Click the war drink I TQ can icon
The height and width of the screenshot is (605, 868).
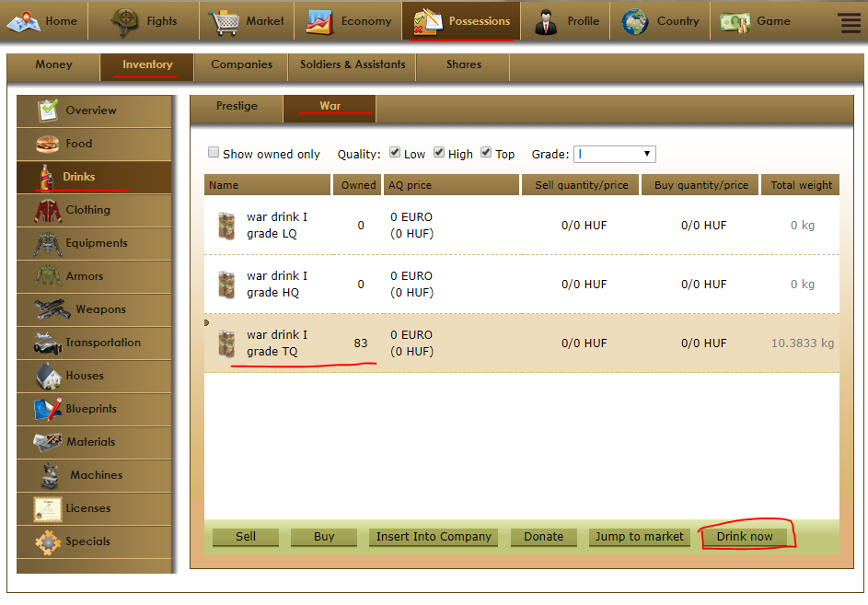click(226, 343)
